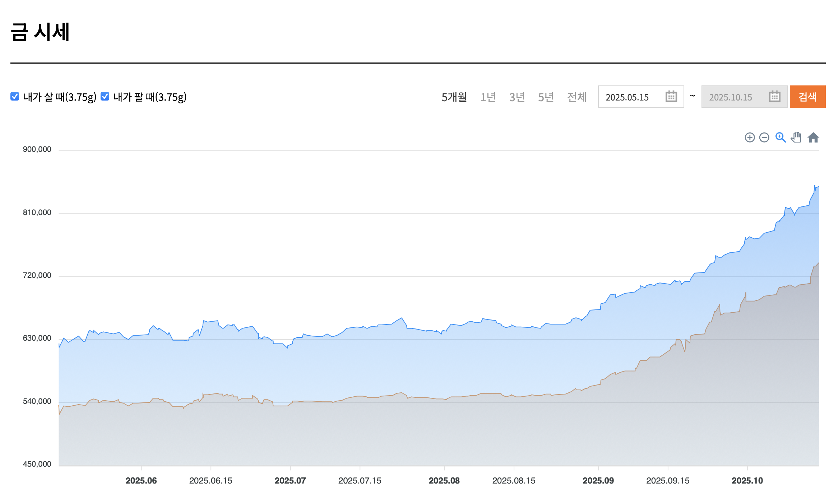Screen dimensions: 829x504
Task: Open end date calendar icon
Action: (774, 97)
